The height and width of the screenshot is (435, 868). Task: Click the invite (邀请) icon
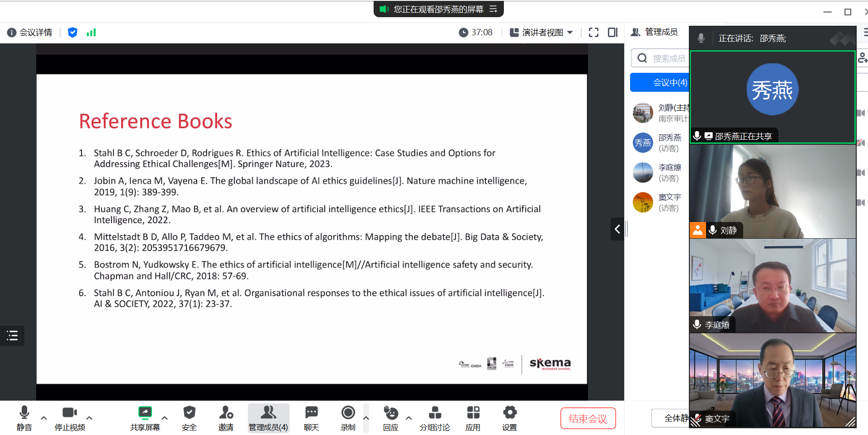pos(226,418)
